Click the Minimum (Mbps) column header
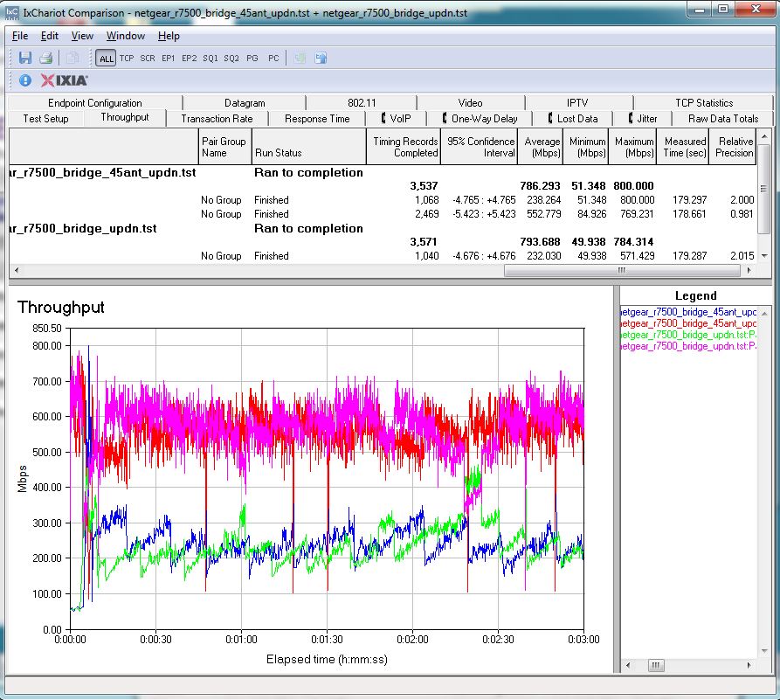 (x=585, y=147)
